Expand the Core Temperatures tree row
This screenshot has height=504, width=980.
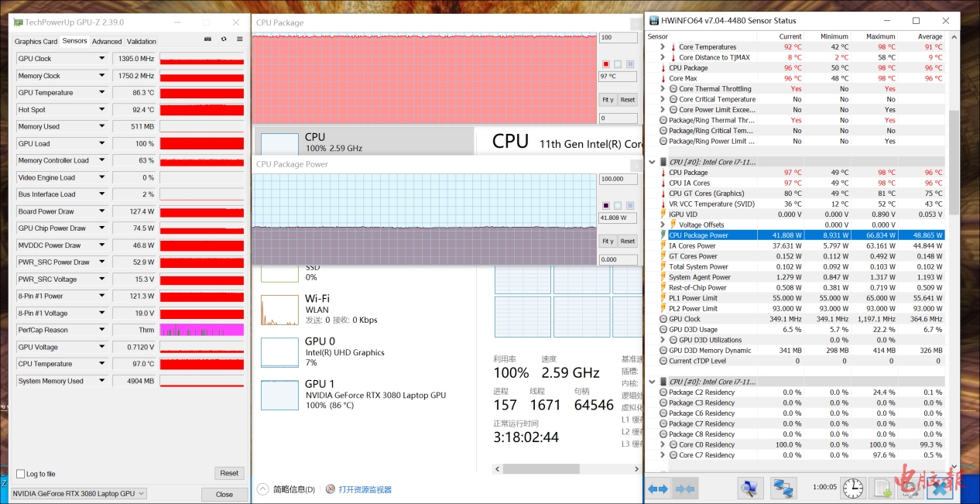(663, 47)
